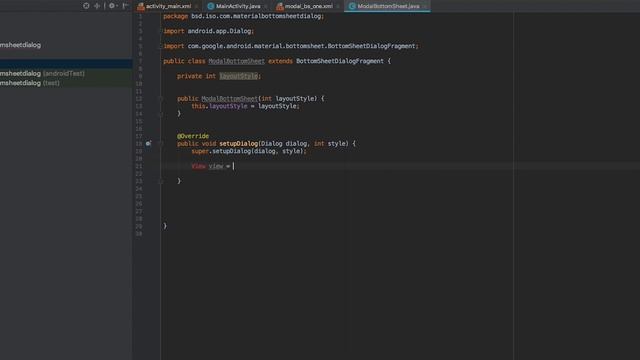Open the modal_bs_one.xml tab
The width and height of the screenshot is (640, 360).
click(x=309, y=6)
